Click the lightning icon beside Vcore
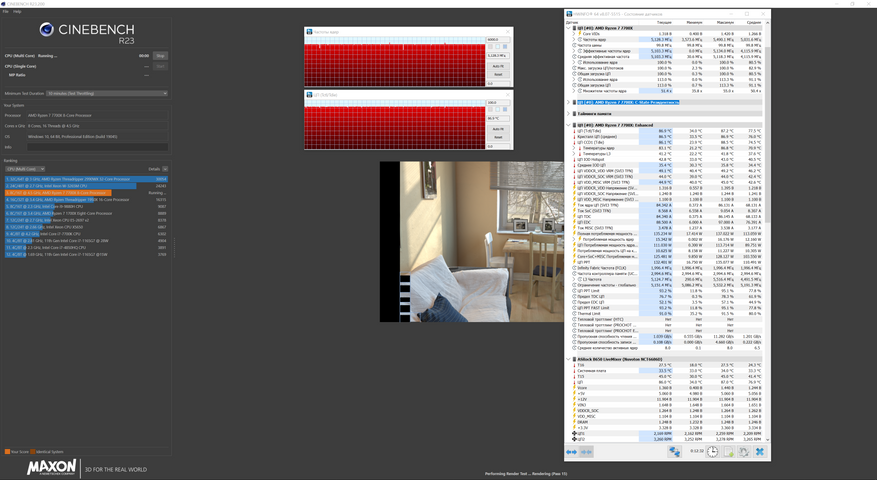The height and width of the screenshot is (480, 877). click(x=574, y=388)
